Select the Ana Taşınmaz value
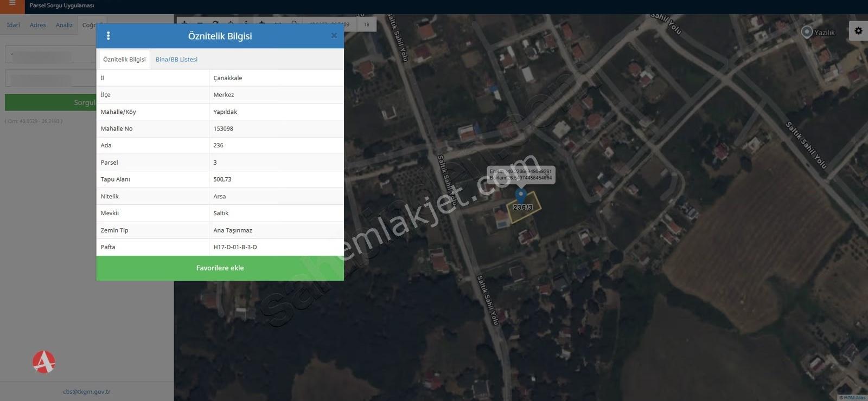Image resolution: width=868 pixels, height=401 pixels. tap(276, 230)
